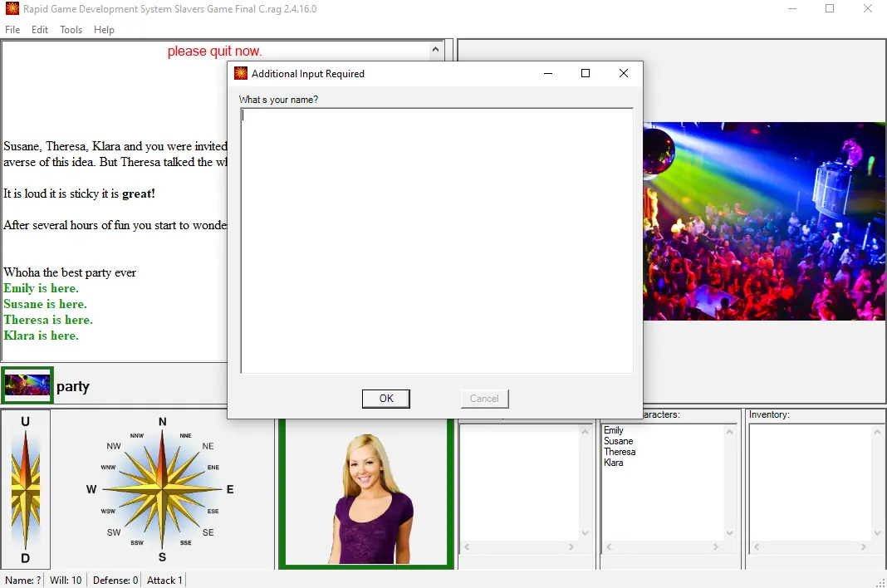Select Theresa in the characters list
The width and height of the screenshot is (887, 588).
(x=620, y=452)
